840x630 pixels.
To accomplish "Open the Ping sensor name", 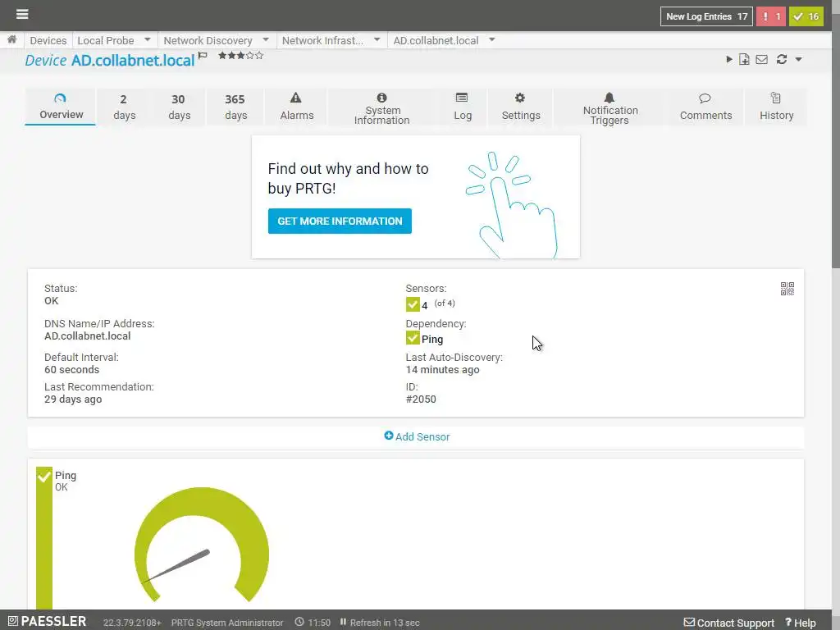I will 66,475.
